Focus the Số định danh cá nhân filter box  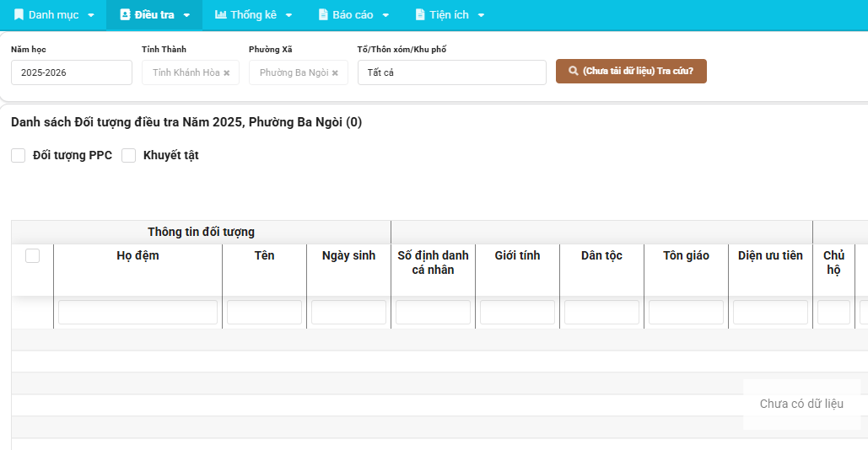[x=433, y=313]
